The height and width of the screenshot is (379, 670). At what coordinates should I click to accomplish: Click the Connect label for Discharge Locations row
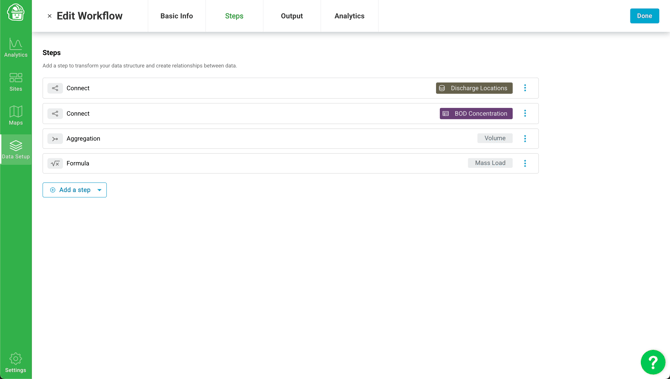point(78,88)
